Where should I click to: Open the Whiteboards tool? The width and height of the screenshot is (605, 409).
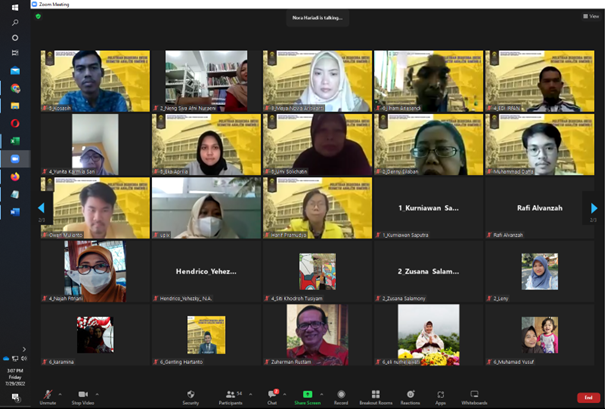[474, 396]
